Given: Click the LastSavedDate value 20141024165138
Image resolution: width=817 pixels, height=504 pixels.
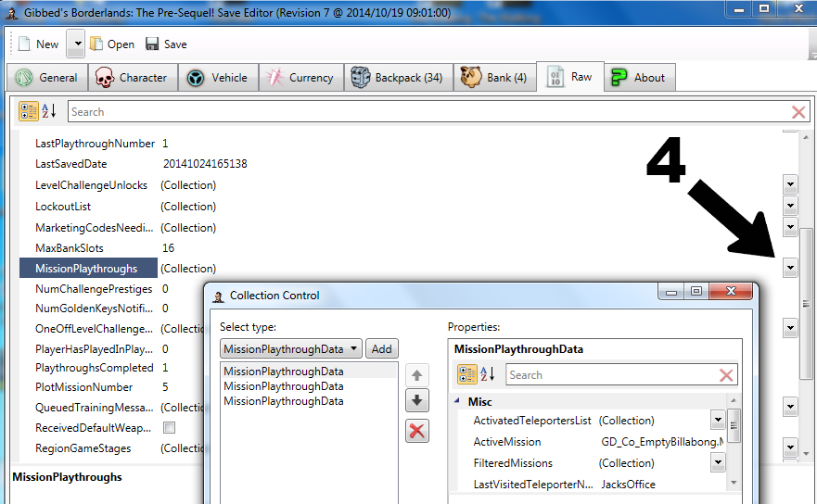Looking at the screenshot, I should click(205, 164).
